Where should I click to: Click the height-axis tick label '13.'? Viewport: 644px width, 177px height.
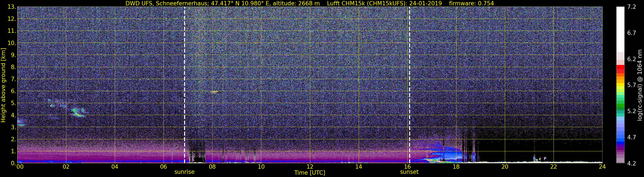point(12,7)
